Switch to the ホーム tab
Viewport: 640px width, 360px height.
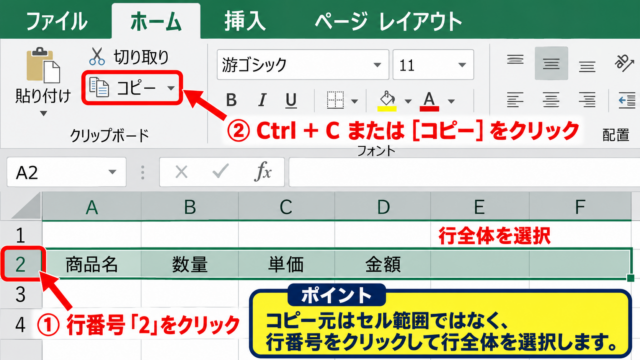156,21
